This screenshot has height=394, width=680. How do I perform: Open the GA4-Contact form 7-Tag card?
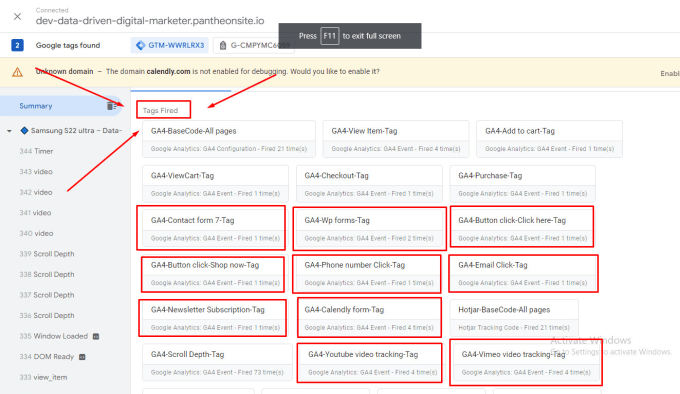pos(216,228)
